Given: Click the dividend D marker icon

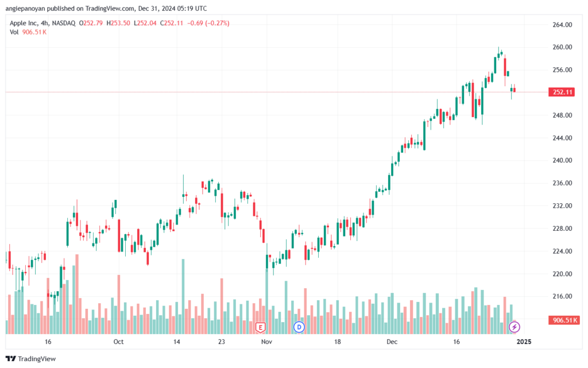Looking at the screenshot, I should point(299,327).
